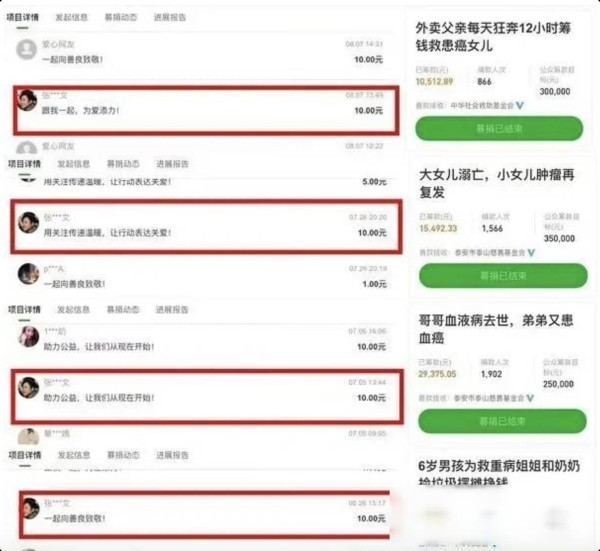
Task: Click 募捐已结束 button under 大女儿溺亡 project
Action: [503, 276]
